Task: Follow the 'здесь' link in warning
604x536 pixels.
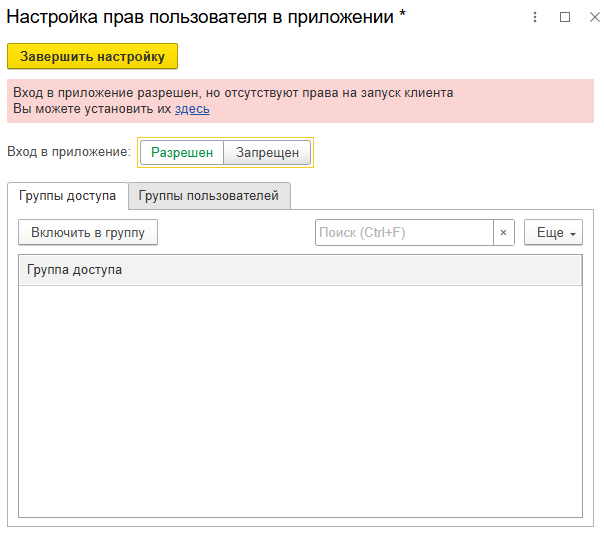Action: [192, 109]
